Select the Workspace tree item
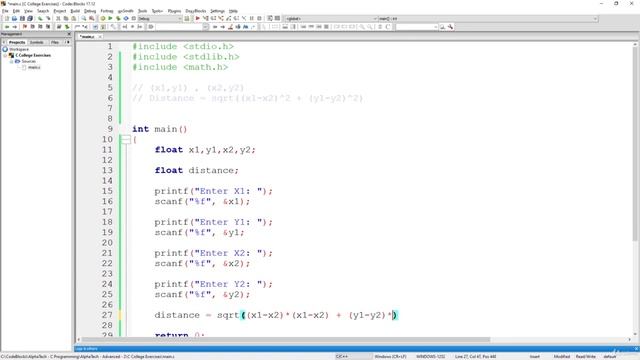The width and height of the screenshot is (640, 360). coord(19,49)
